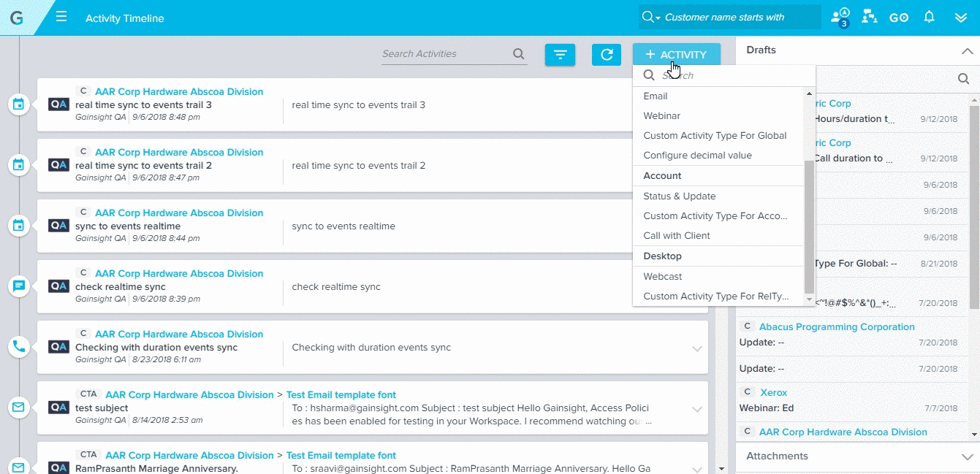Refresh the activity timeline
The height and width of the screenshot is (474, 980).
point(607,55)
